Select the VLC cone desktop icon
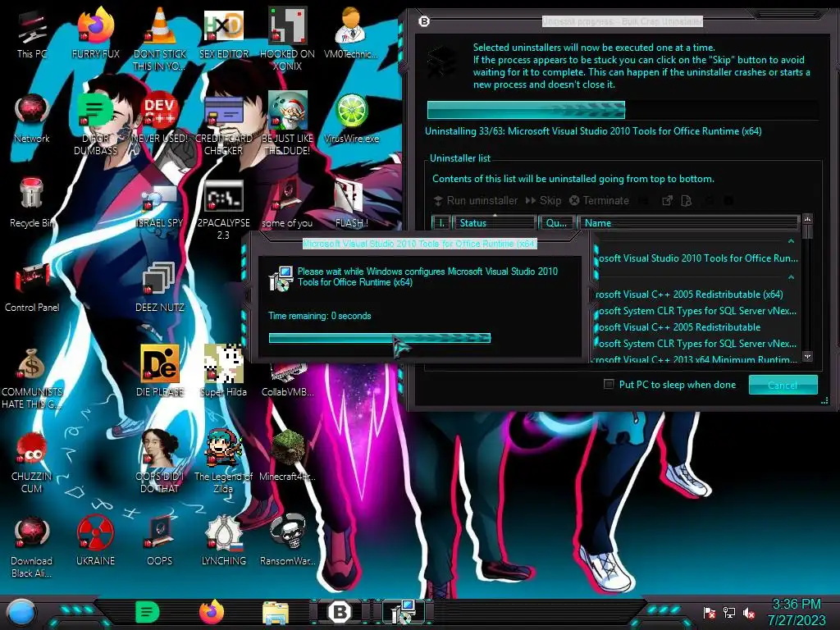Screen dimensions: 840x630 (160, 40)
